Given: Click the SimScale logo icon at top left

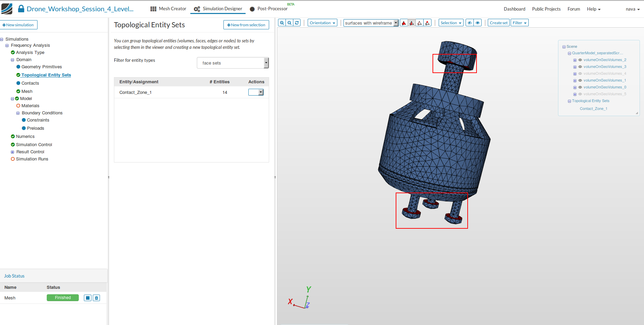Looking at the screenshot, I should (7, 9).
